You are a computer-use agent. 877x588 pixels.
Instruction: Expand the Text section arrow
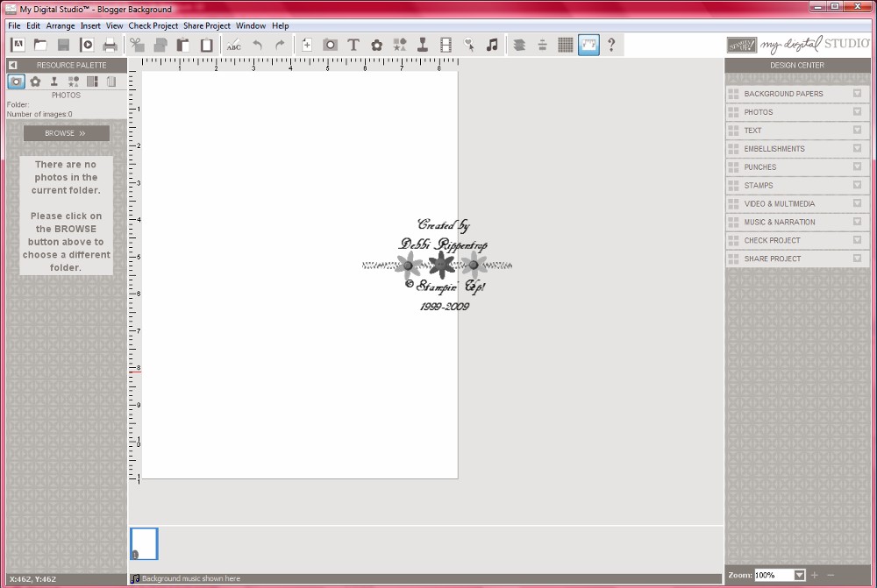tap(857, 131)
